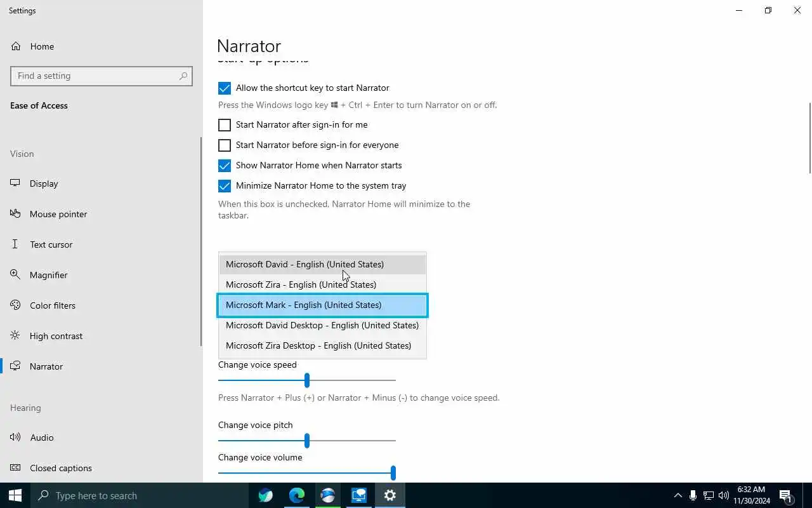
Task: Click the Find a setting search box
Action: click(x=101, y=76)
